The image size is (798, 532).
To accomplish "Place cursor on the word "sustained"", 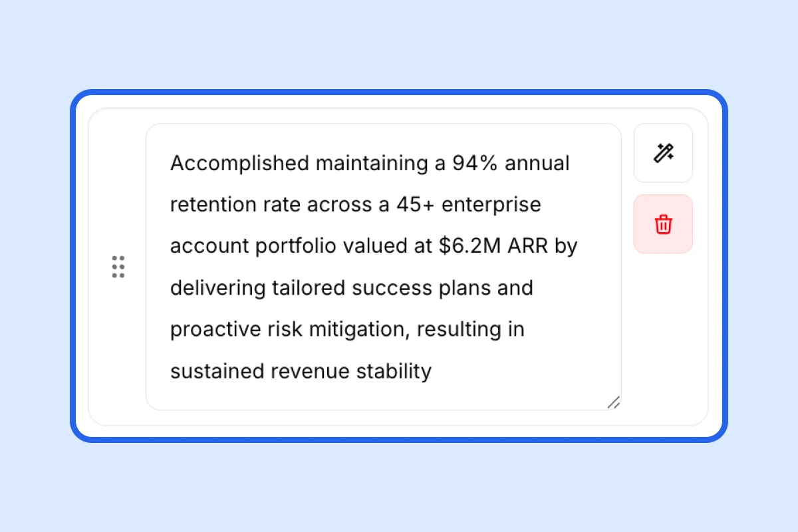I will (217, 371).
